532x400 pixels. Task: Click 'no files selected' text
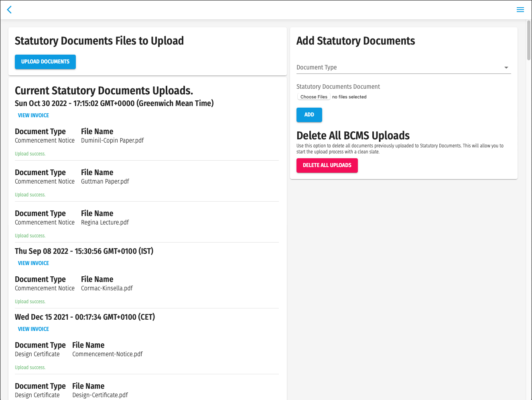pyautogui.click(x=349, y=97)
